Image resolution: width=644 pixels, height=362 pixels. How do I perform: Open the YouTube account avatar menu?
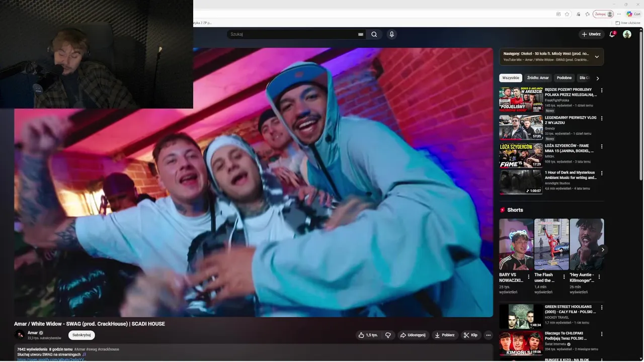627,34
